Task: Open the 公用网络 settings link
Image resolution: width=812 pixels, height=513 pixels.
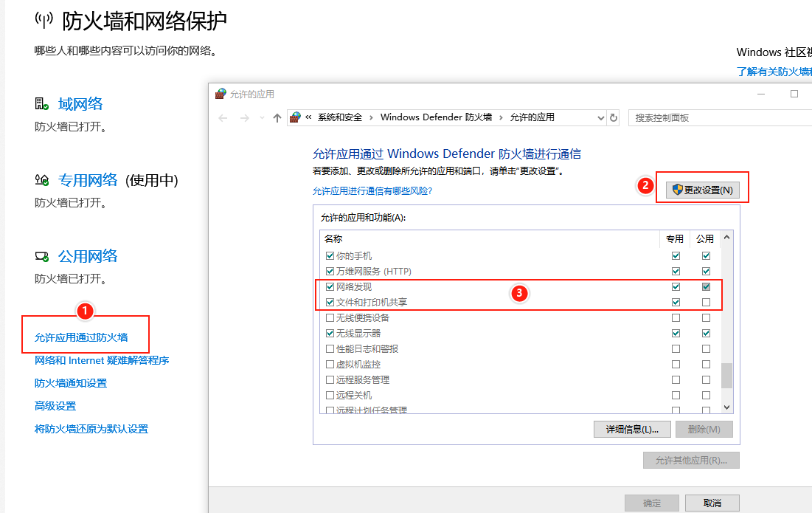Action: point(88,256)
